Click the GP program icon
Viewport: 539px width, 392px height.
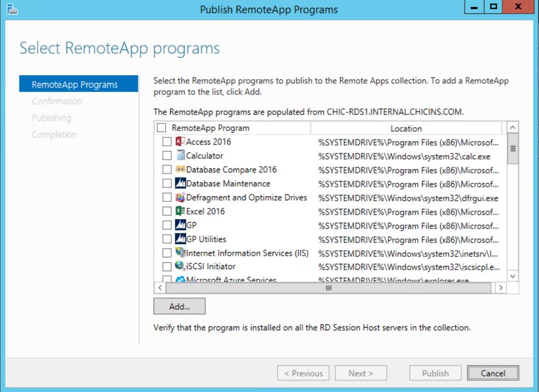point(180,225)
